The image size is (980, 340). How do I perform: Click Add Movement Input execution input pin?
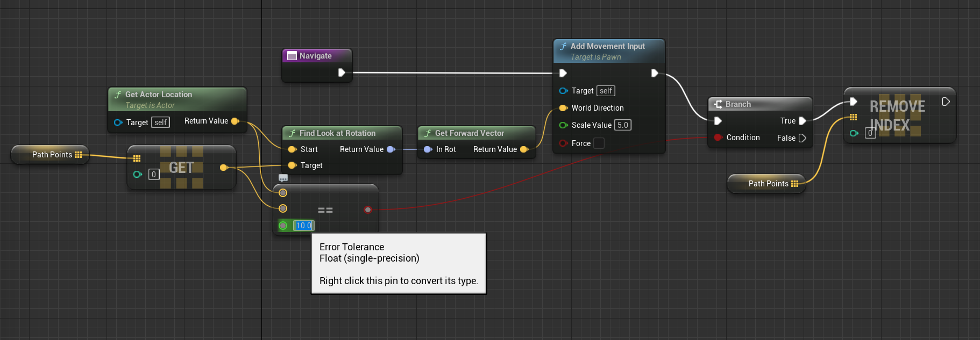[563, 73]
